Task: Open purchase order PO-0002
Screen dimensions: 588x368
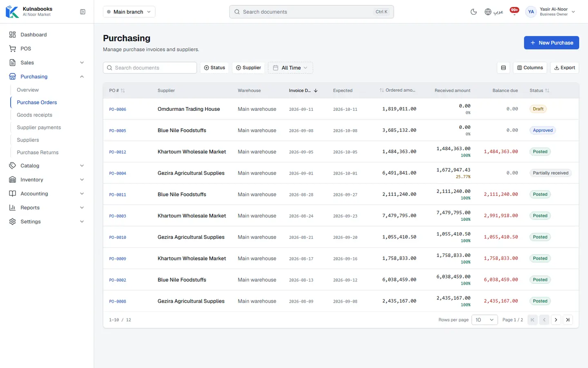Action: 118,280
